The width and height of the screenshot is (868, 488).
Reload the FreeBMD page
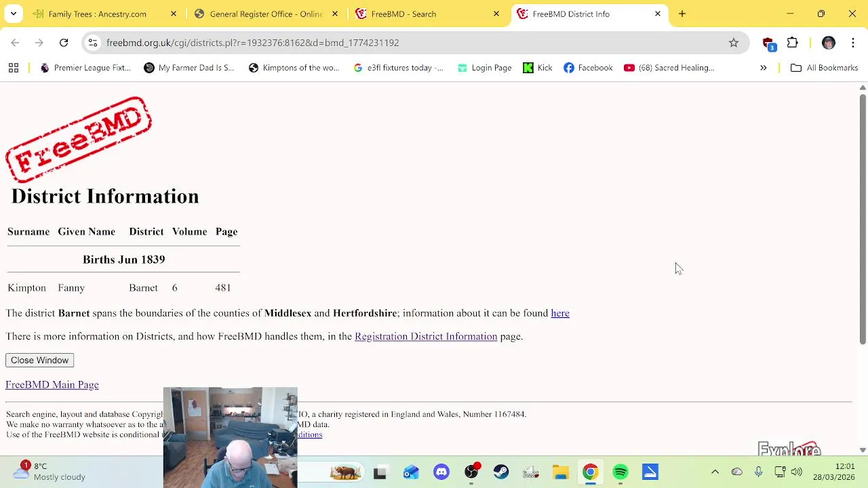(x=64, y=43)
